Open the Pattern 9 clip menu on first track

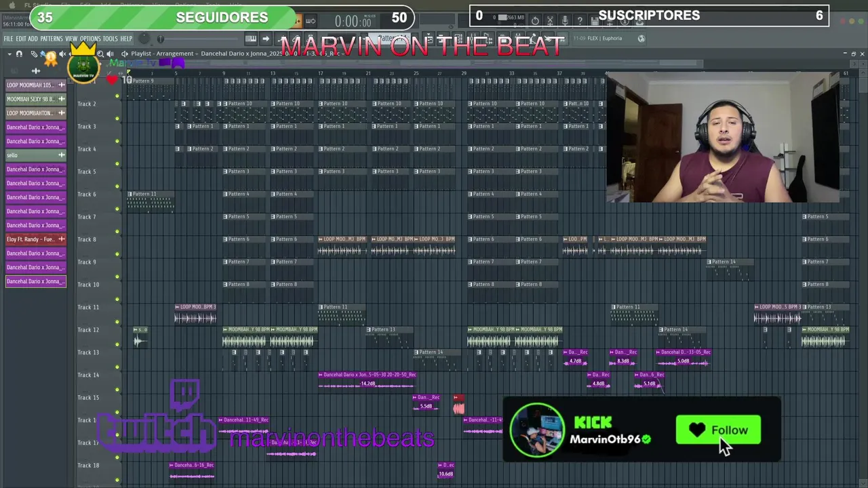tap(130, 81)
